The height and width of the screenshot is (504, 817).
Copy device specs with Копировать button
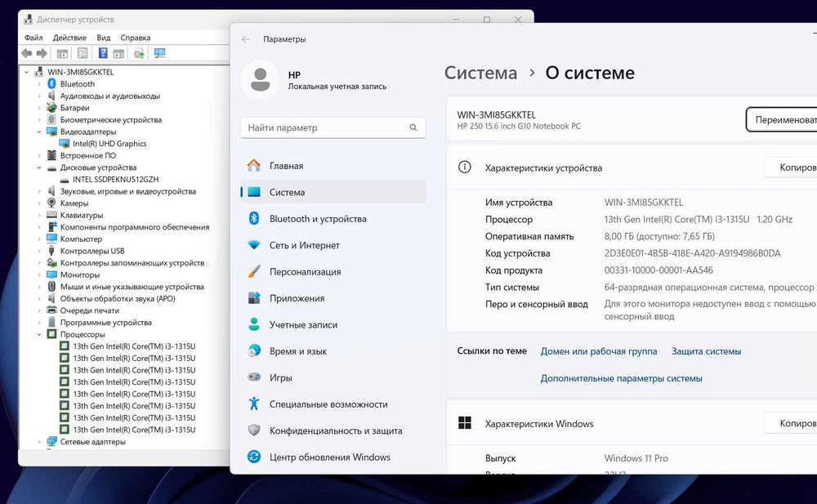tap(791, 167)
